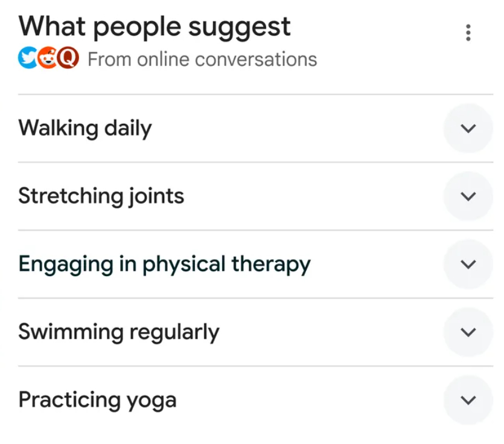
Task: Expand Stretching joints with its chevron
Action: click(468, 196)
